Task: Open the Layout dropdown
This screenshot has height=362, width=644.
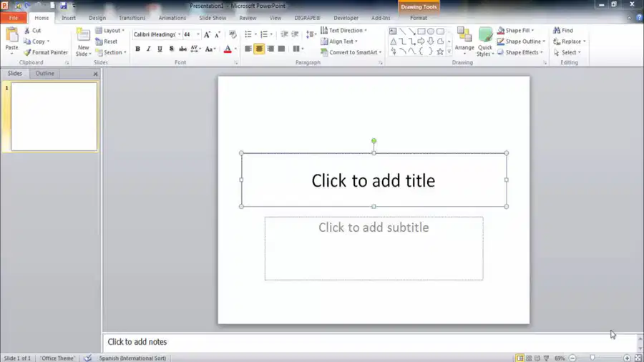Action: click(x=110, y=30)
